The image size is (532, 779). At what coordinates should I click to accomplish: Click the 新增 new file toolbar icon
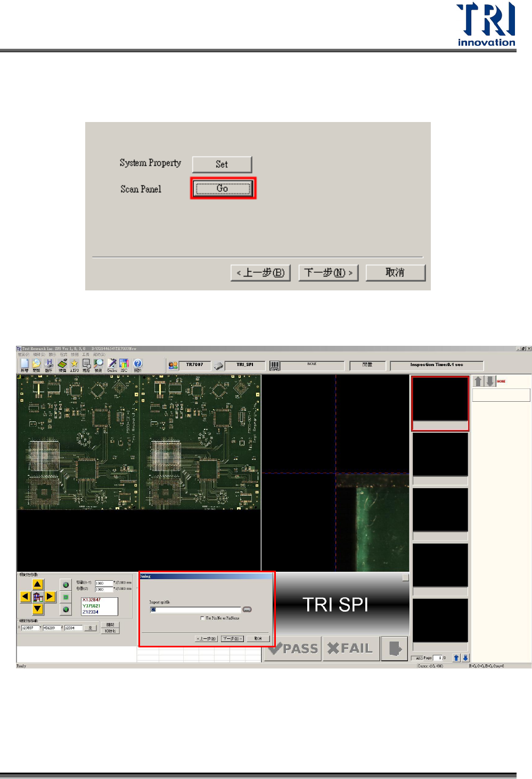tap(24, 365)
